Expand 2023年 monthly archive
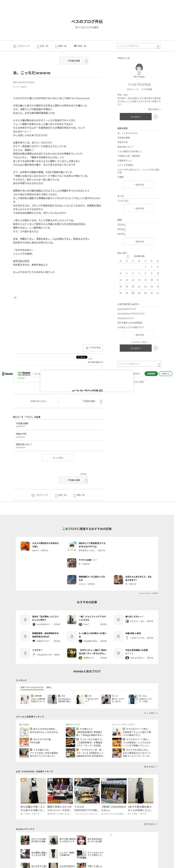 coord(121,229)
